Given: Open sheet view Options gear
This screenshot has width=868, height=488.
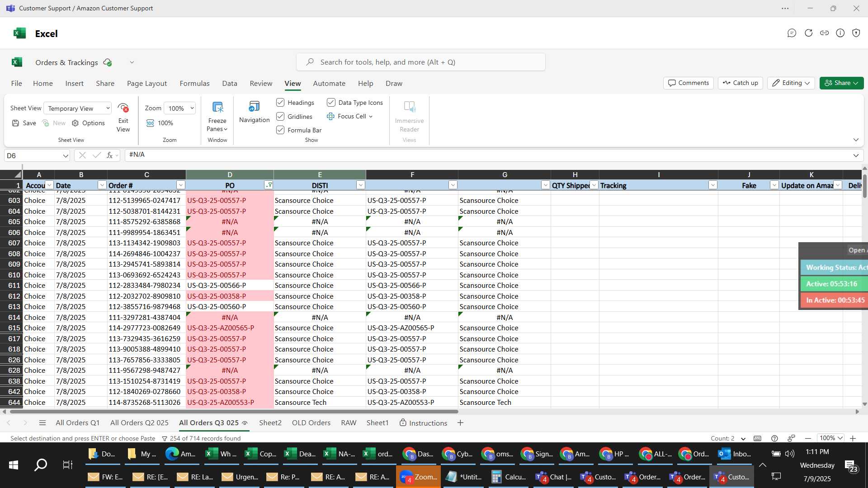Looking at the screenshot, I should point(75,123).
